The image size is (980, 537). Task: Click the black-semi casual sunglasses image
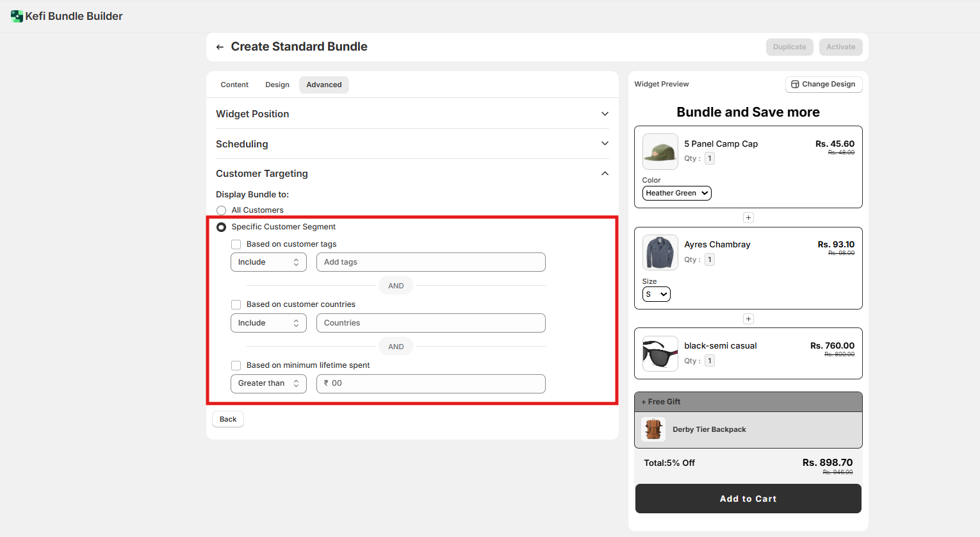click(x=660, y=354)
